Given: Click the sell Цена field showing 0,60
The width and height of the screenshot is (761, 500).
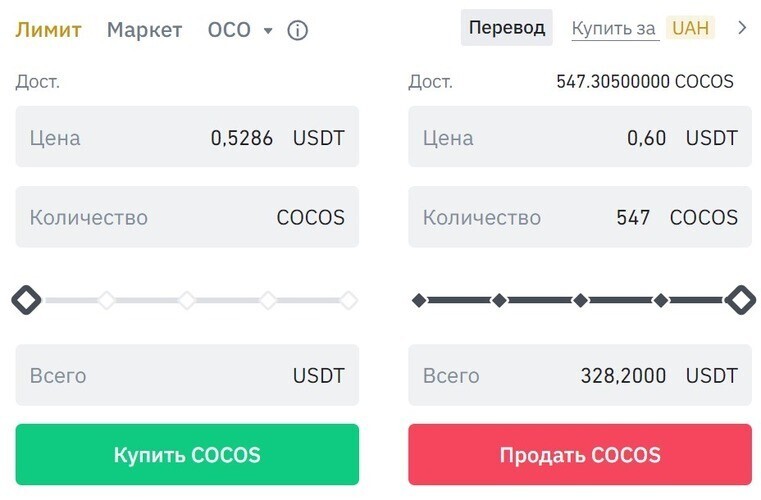Looking at the screenshot, I should 579,137.
